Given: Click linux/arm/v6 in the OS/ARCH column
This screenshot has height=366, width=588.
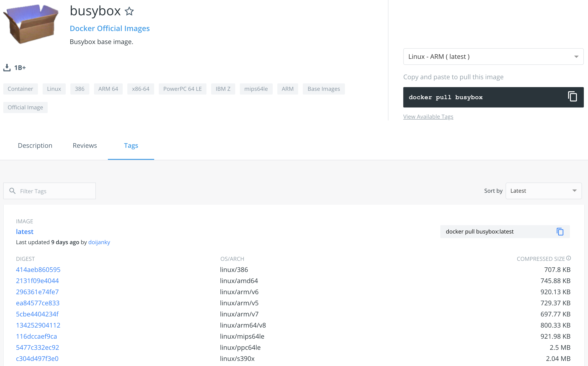Looking at the screenshot, I should pos(239,292).
